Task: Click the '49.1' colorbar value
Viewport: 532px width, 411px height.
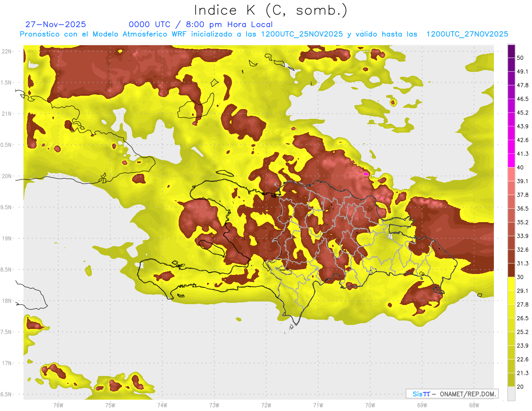Action: 523,71
